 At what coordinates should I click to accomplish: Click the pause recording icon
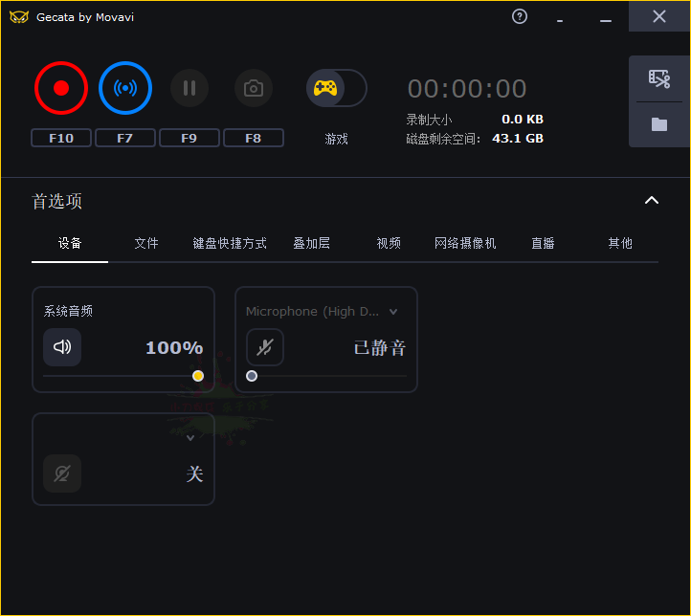click(189, 88)
